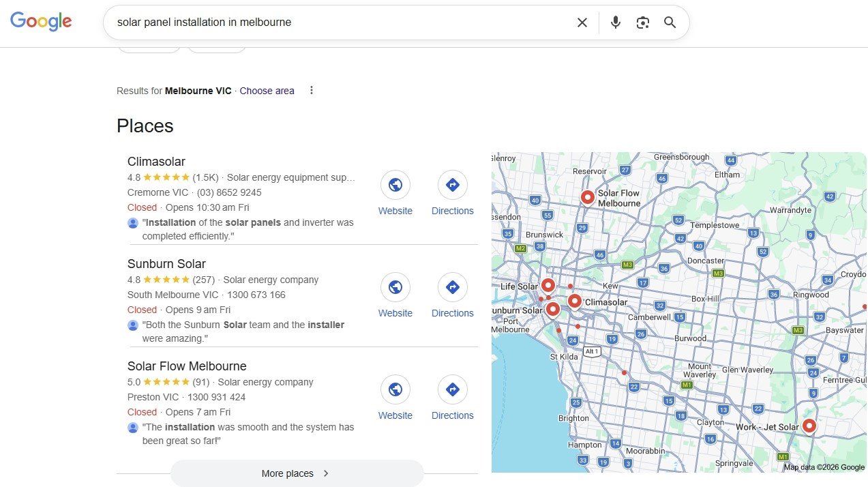Screen dimensions: 868x487
Task: Select Work - Jet Solar map pin
Action: pos(809,426)
